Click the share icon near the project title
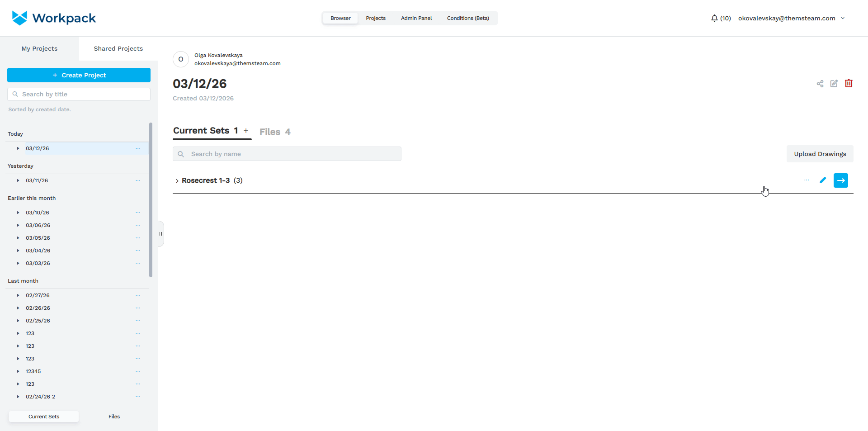 click(x=820, y=84)
